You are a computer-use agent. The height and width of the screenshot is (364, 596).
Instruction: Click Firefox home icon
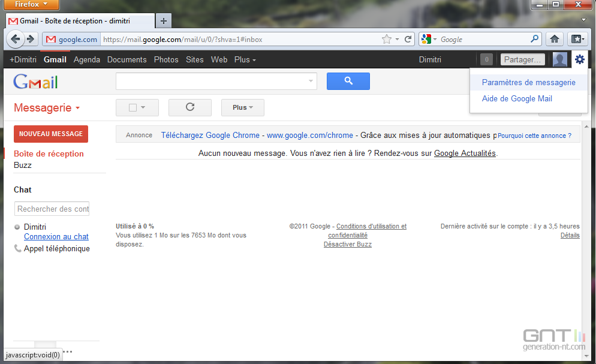(555, 39)
